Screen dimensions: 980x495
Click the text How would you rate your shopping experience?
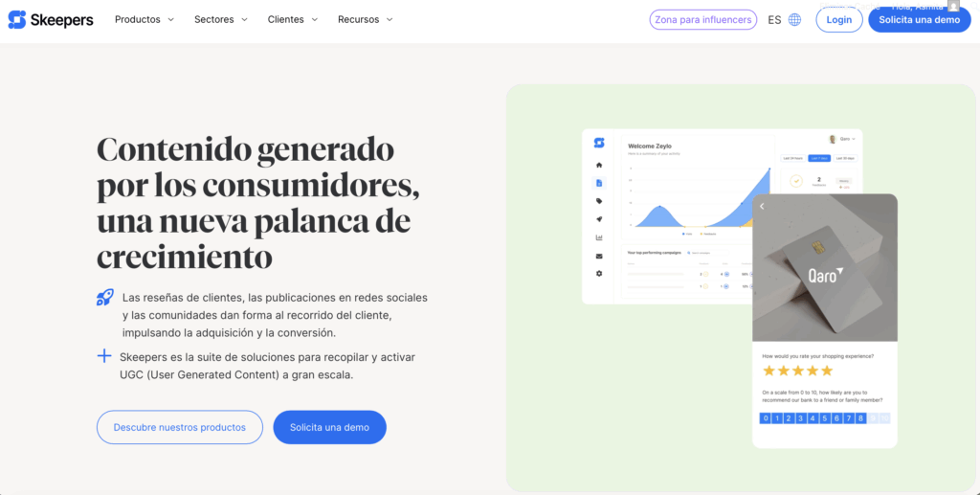click(818, 355)
